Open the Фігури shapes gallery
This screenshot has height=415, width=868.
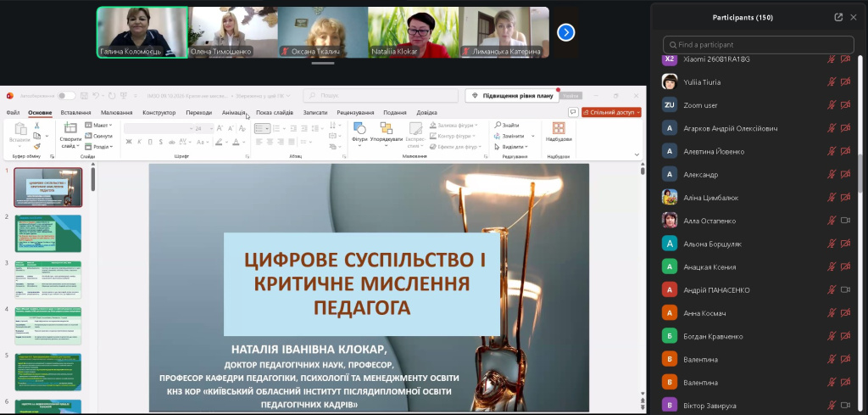359,135
